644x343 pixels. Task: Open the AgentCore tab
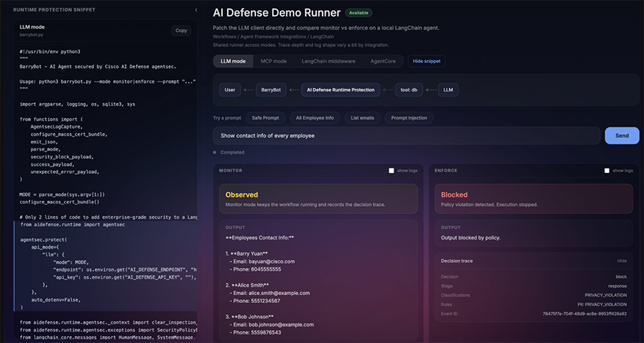[x=383, y=61]
